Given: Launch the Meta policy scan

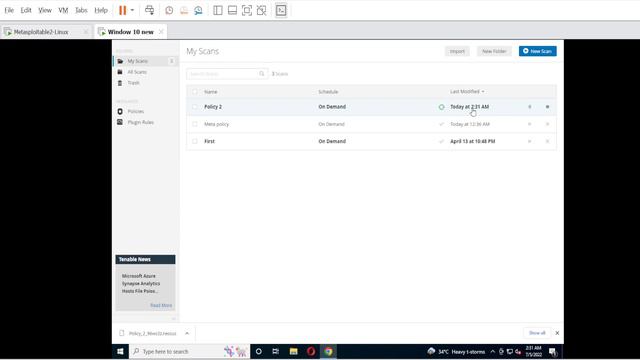Looking at the screenshot, I should (530, 124).
